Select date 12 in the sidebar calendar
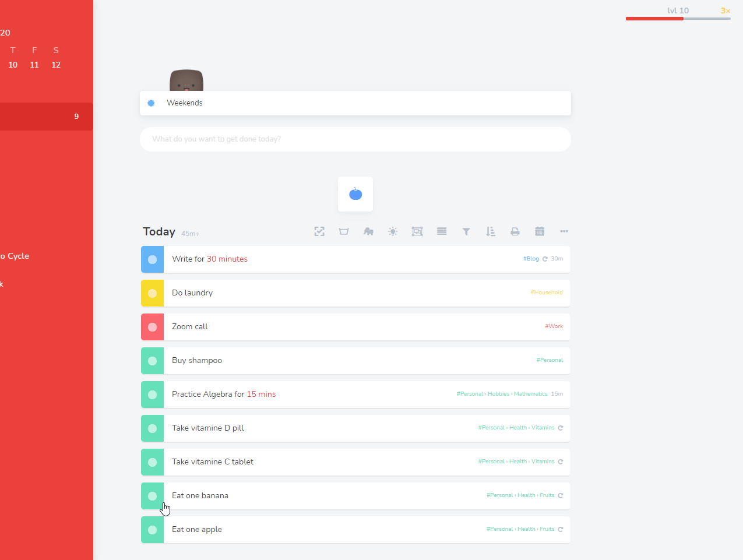Image resolution: width=743 pixels, height=560 pixels. click(x=56, y=65)
